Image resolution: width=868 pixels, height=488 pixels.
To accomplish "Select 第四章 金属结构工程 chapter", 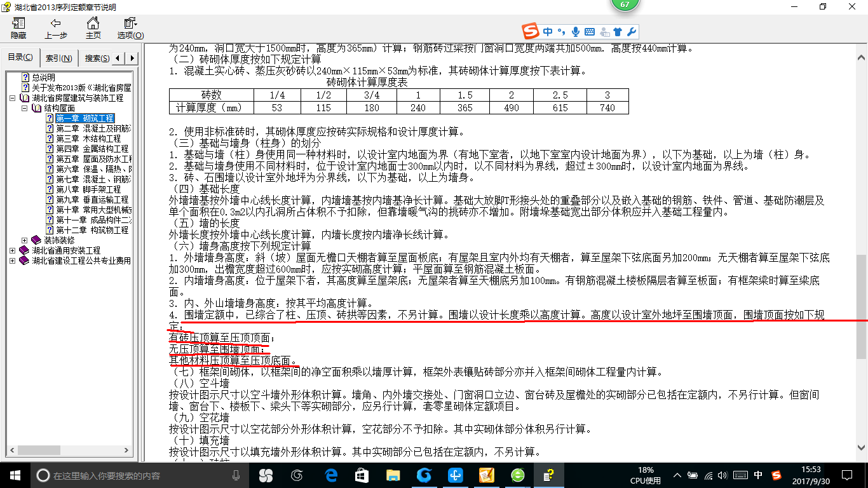I will [x=92, y=149].
